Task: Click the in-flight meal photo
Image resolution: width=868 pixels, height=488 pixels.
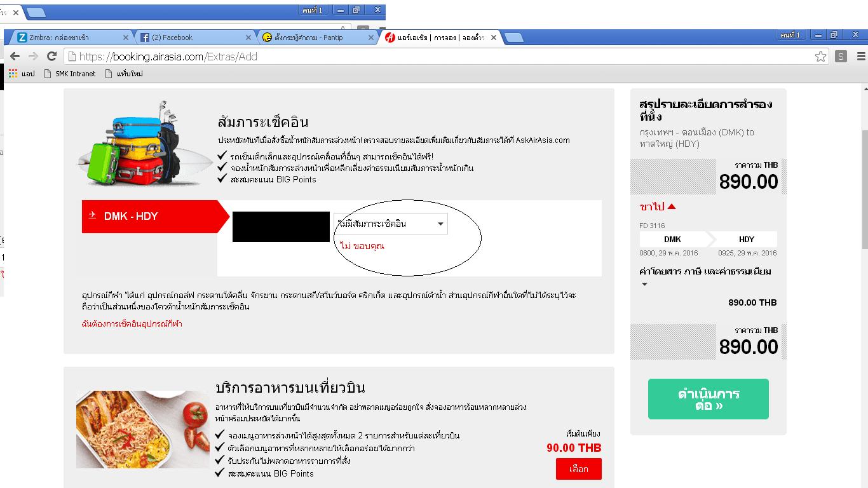Action: click(142, 430)
